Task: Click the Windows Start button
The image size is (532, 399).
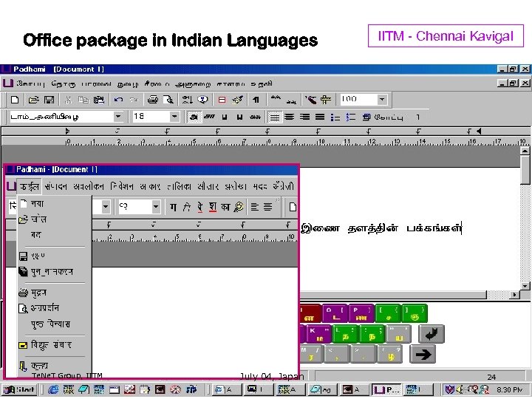Action: pos(19,389)
